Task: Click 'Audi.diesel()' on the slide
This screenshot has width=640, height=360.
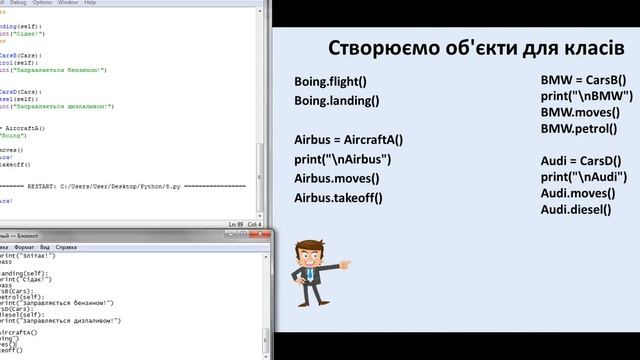Action: (576, 210)
